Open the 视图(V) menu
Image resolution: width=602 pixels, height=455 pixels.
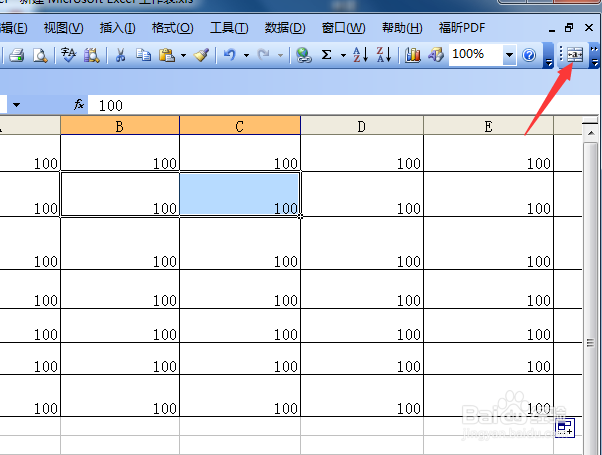63,28
